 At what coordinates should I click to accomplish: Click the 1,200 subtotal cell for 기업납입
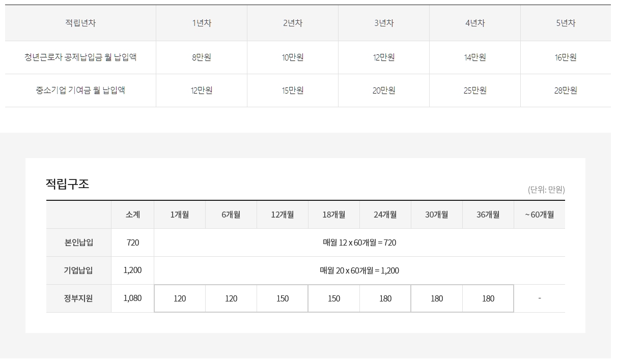(132, 270)
